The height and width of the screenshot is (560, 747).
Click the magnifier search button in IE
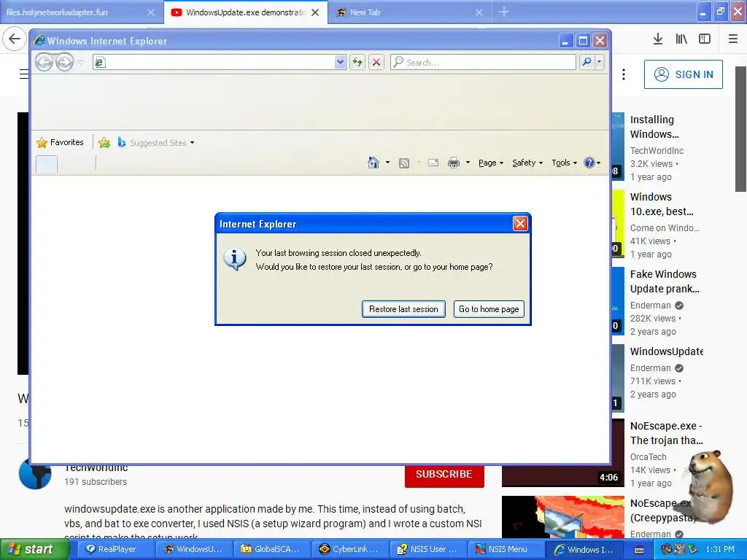tap(587, 62)
